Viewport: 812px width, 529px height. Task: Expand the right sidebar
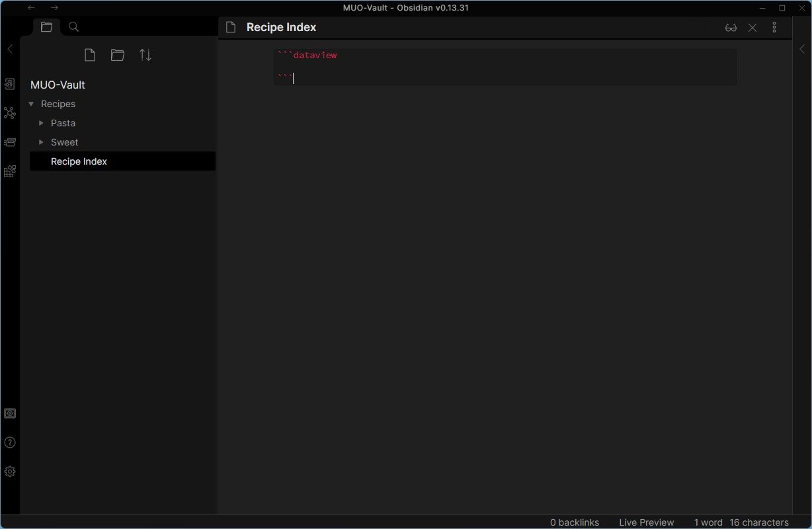pyautogui.click(x=802, y=49)
